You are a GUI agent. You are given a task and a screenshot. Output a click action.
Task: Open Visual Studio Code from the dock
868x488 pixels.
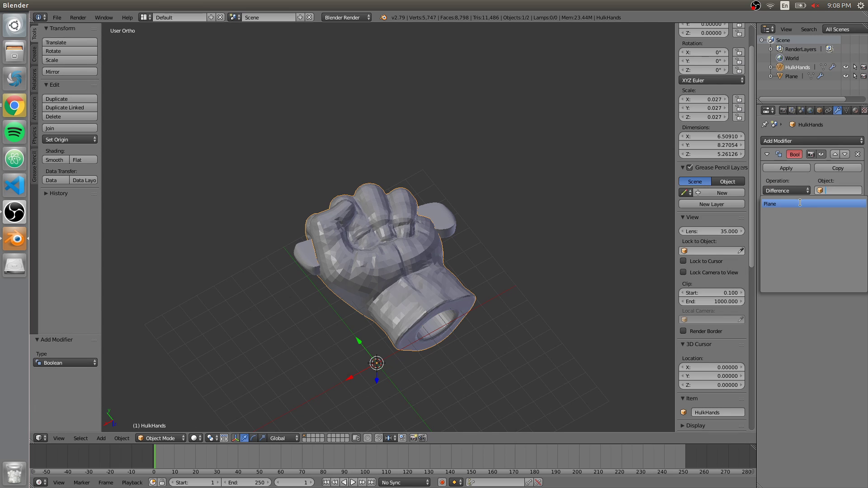[14, 185]
